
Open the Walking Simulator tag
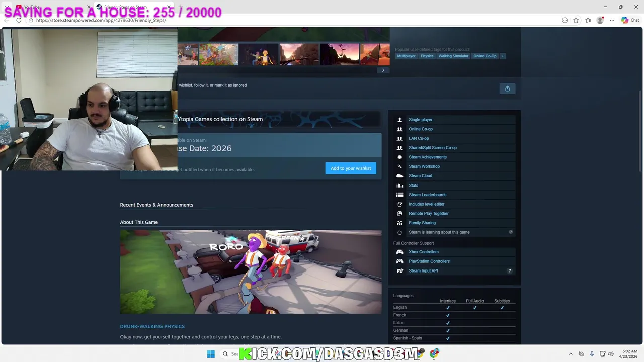pos(453,56)
